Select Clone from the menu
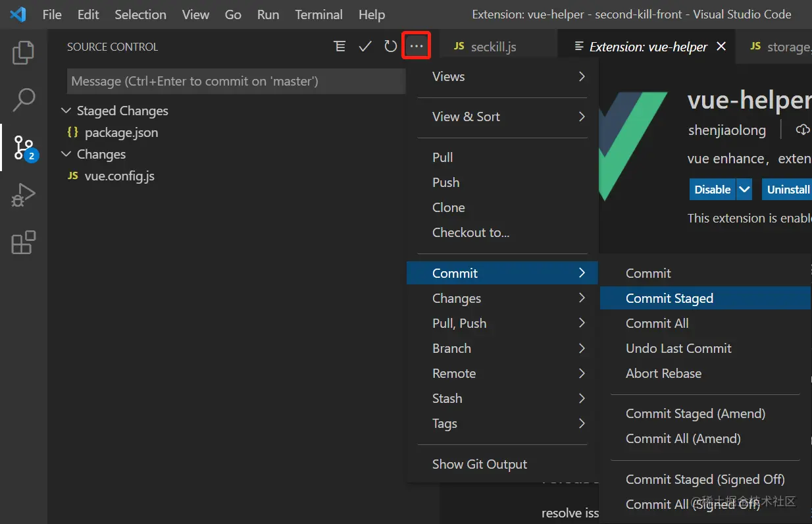Viewport: 812px width, 524px height. click(503, 207)
